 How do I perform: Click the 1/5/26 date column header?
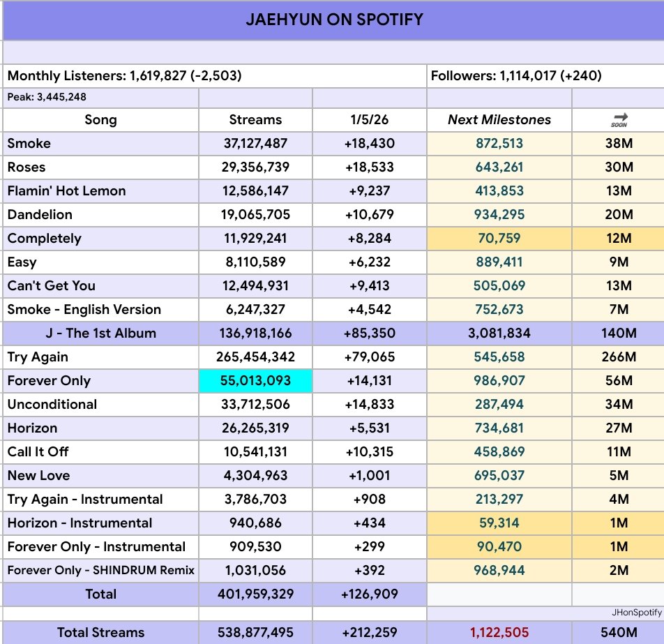point(369,120)
